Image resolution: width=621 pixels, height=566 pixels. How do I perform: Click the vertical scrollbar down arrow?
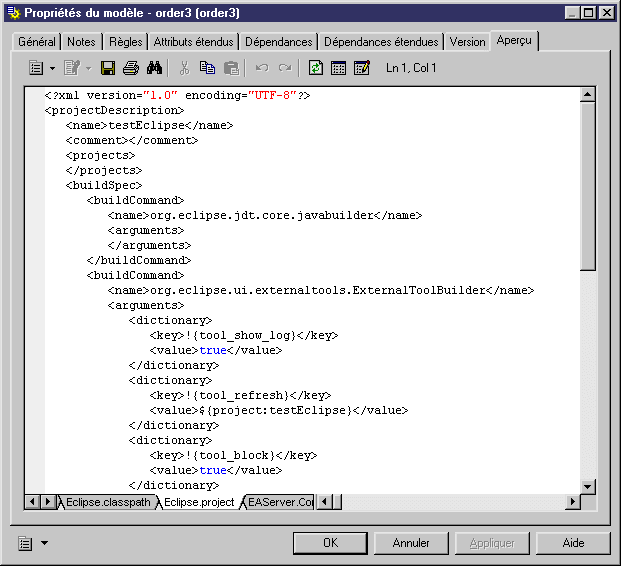pyautogui.click(x=588, y=485)
